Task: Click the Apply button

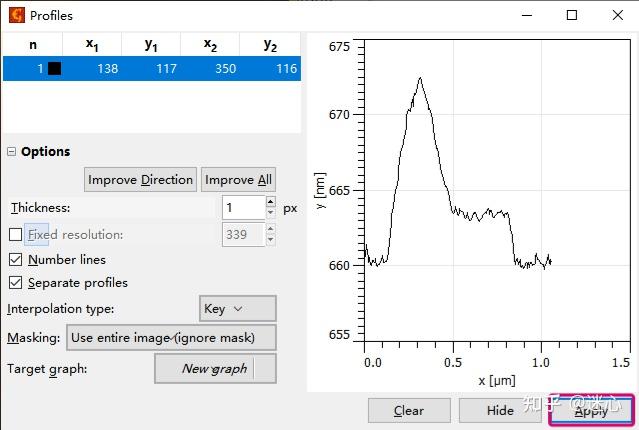Action: pos(591,410)
